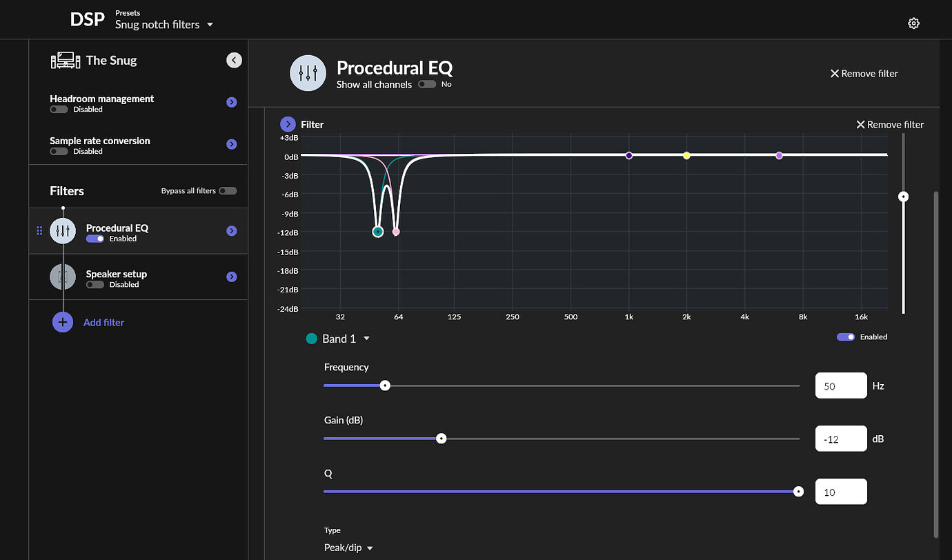
Task: Open the Band 1 selector dropdown
Action: [366, 339]
